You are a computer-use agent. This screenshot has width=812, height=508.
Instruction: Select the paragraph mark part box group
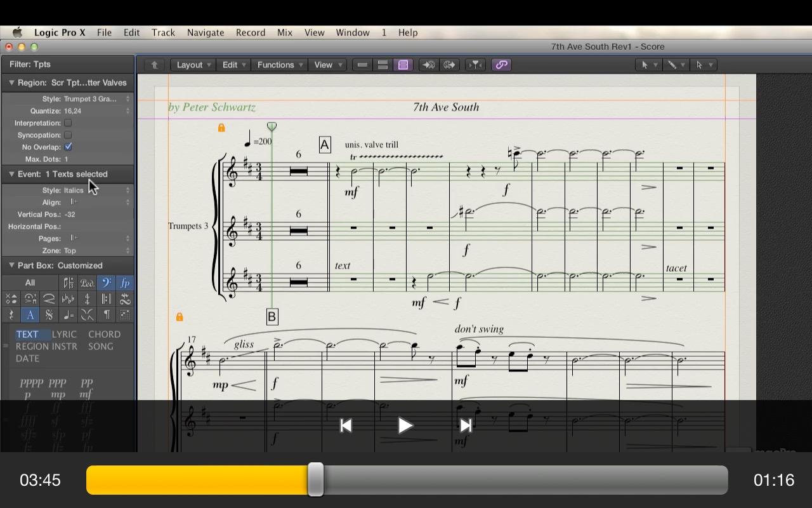[x=106, y=315]
